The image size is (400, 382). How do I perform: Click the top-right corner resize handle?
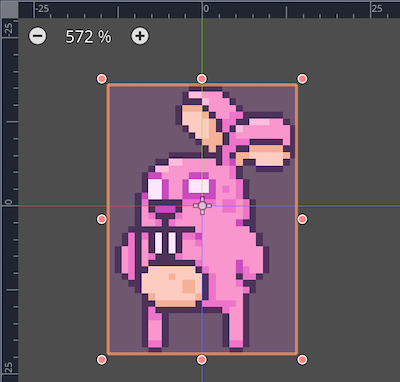coord(302,79)
